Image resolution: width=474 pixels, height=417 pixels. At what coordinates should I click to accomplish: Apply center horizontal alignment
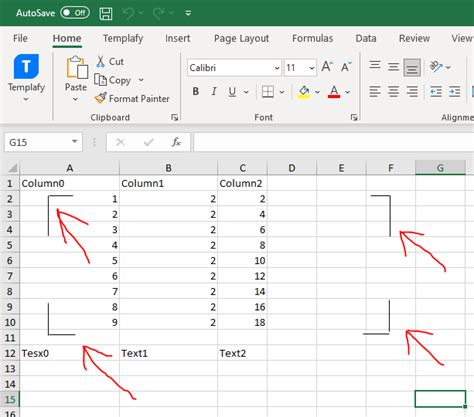[x=393, y=91]
